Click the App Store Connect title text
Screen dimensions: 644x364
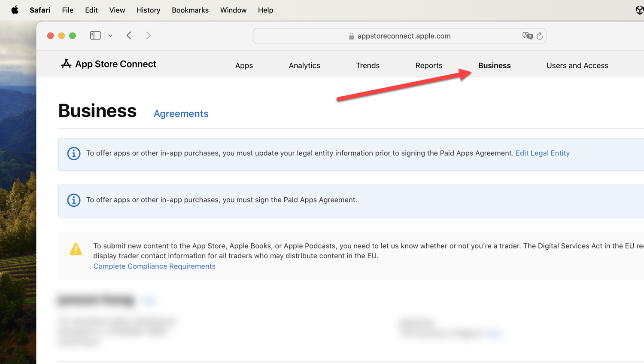coord(115,64)
